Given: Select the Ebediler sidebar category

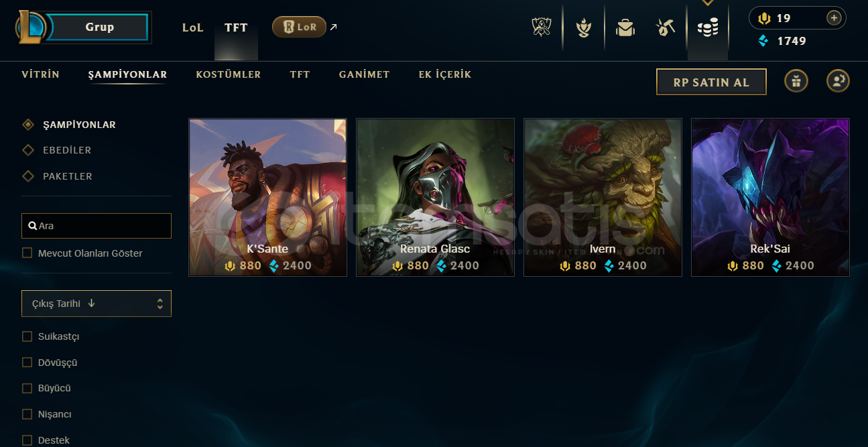Looking at the screenshot, I should pos(67,150).
